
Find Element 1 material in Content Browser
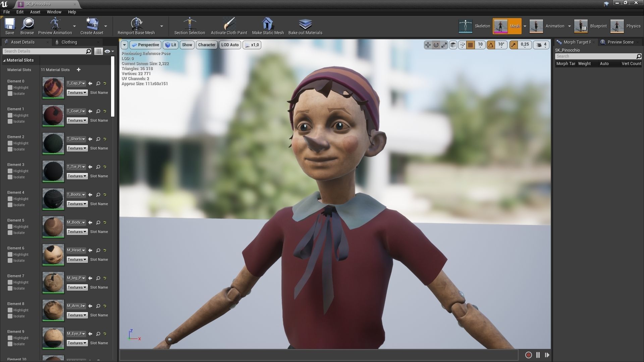click(98, 111)
